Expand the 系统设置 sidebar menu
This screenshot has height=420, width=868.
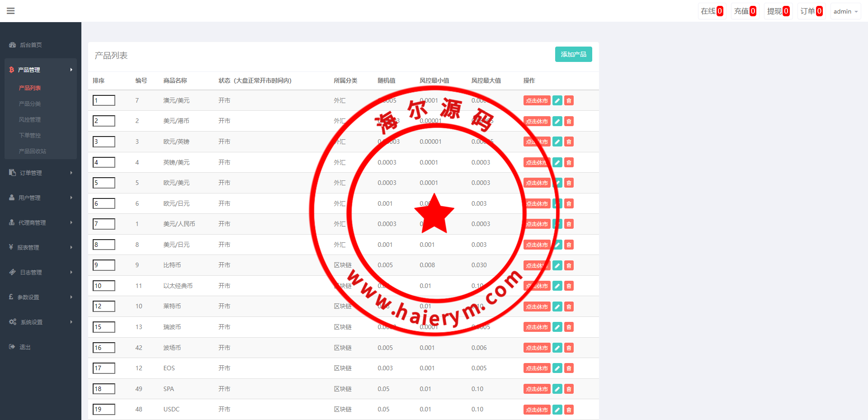40,322
